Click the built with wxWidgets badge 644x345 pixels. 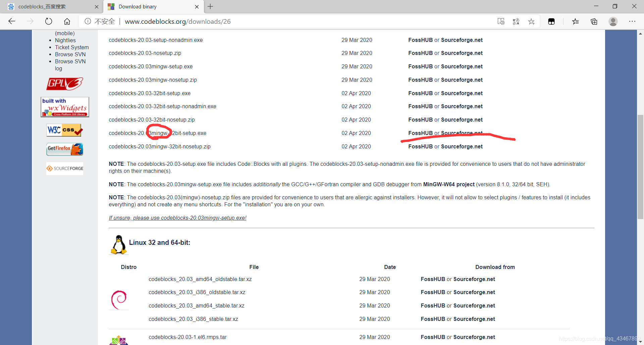(x=65, y=107)
